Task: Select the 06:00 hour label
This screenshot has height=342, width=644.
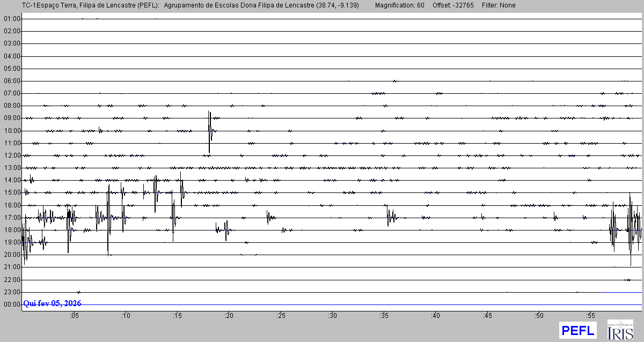Action: click(11, 81)
